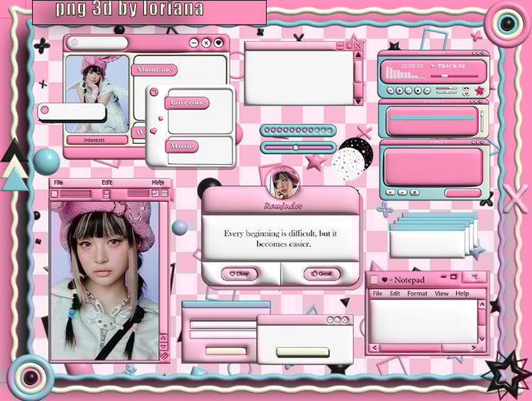Image resolution: width=532 pixels, height=401 pixels.
Task: Click Notepad horizontal scroll left arrow
Action: click(375, 348)
